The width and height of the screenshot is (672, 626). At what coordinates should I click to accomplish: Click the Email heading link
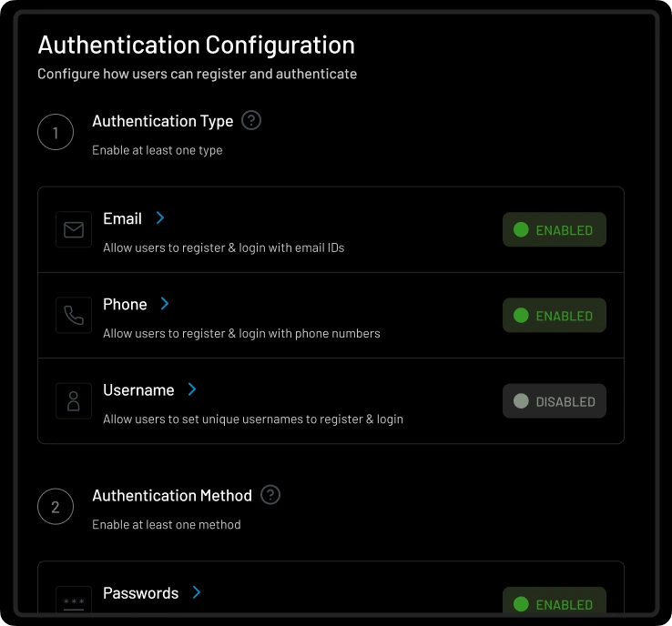tap(122, 218)
